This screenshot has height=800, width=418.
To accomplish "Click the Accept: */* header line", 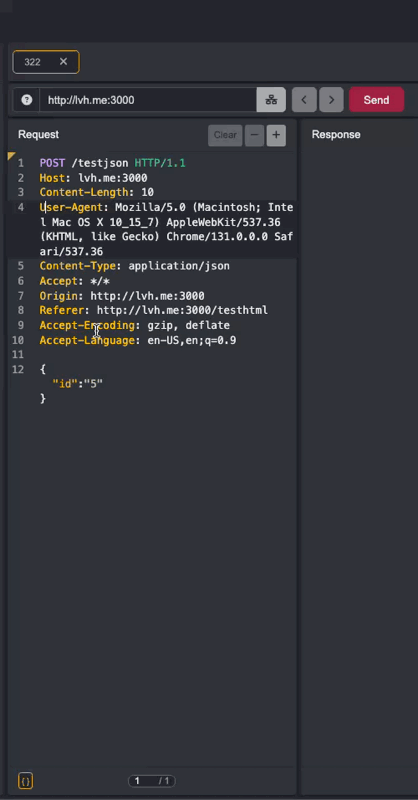I will point(75,281).
